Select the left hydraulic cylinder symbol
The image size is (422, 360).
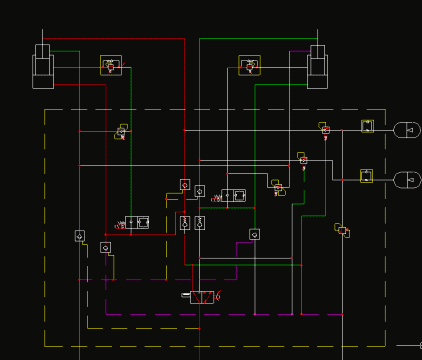[43, 66]
